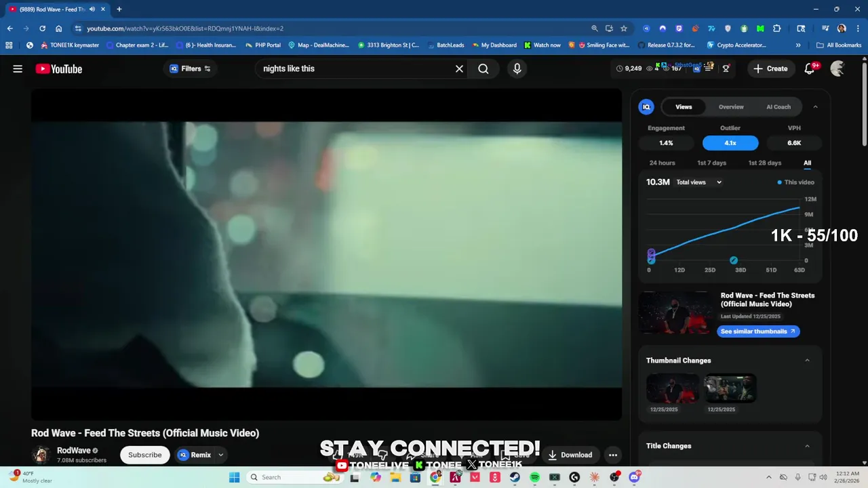Switch to the Views tab
This screenshot has height=488, width=868.
point(684,106)
